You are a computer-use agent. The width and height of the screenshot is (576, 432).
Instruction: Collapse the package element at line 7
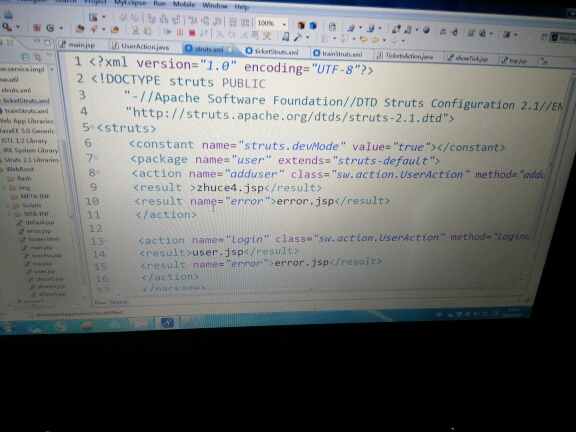pyautogui.click(x=96, y=158)
